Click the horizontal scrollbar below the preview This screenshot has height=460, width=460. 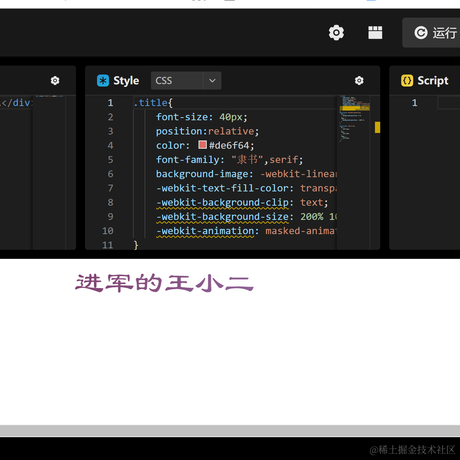(230, 431)
